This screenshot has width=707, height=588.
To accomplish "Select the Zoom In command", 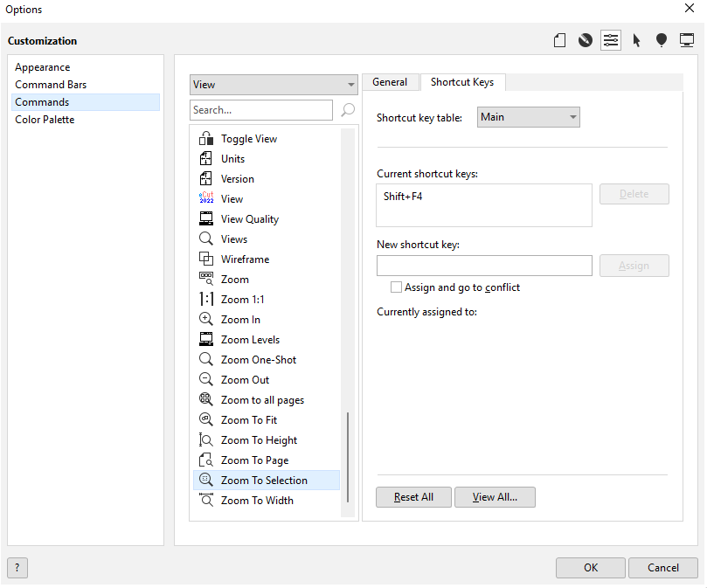I will pos(240,320).
